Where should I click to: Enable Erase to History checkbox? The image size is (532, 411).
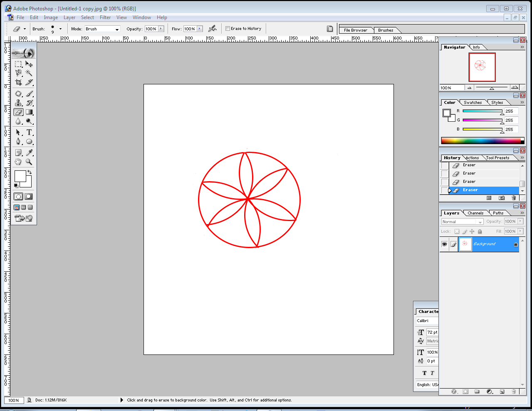(228, 29)
